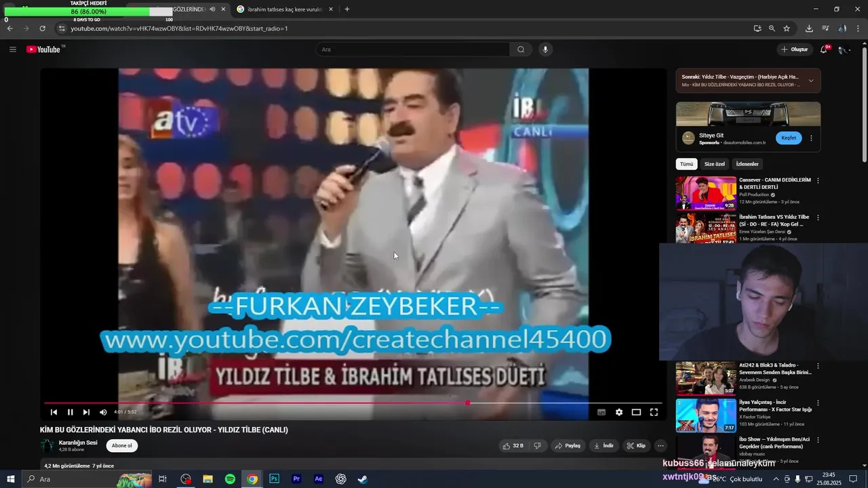Open options for İlyas Yalçıntaş İncir video
This screenshot has width=868, height=488.
tap(818, 403)
